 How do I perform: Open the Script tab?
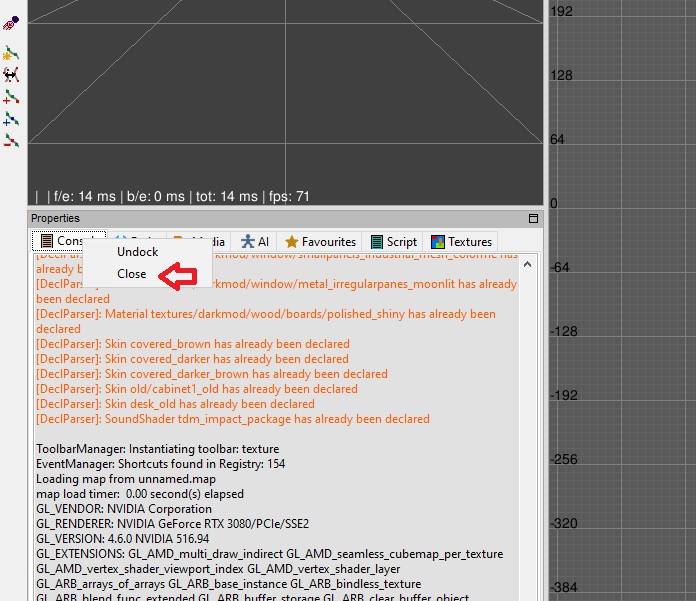[393, 241]
